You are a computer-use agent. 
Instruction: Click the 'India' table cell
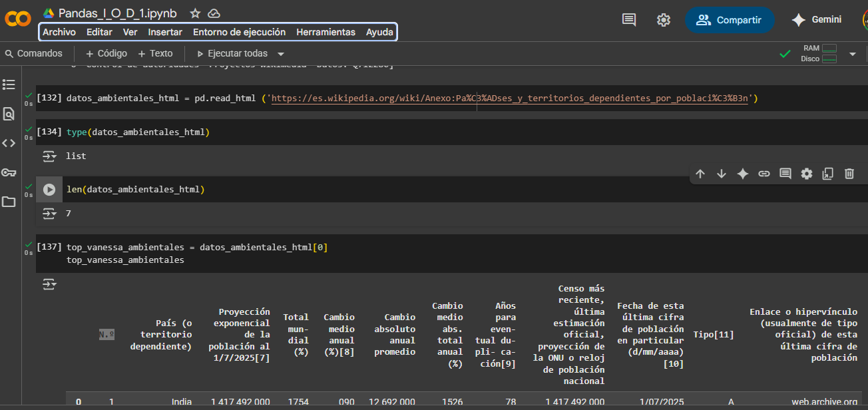pyautogui.click(x=182, y=402)
